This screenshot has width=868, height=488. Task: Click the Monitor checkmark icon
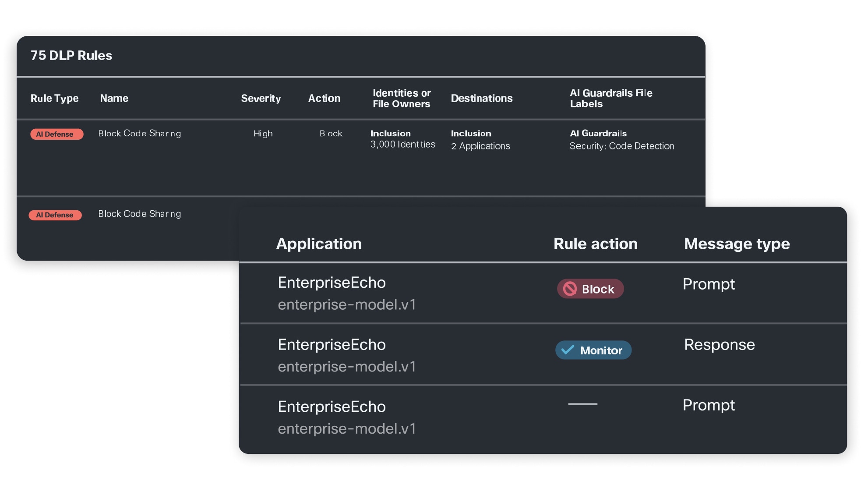click(568, 350)
